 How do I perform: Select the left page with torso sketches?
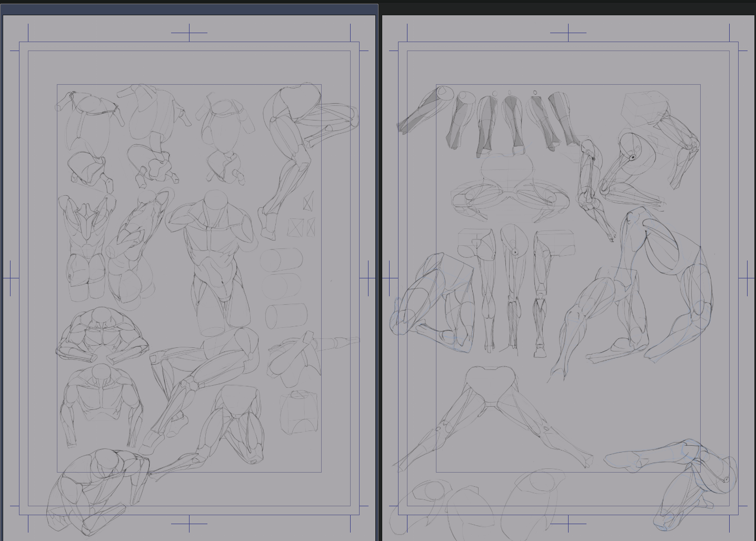click(x=189, y=278)
